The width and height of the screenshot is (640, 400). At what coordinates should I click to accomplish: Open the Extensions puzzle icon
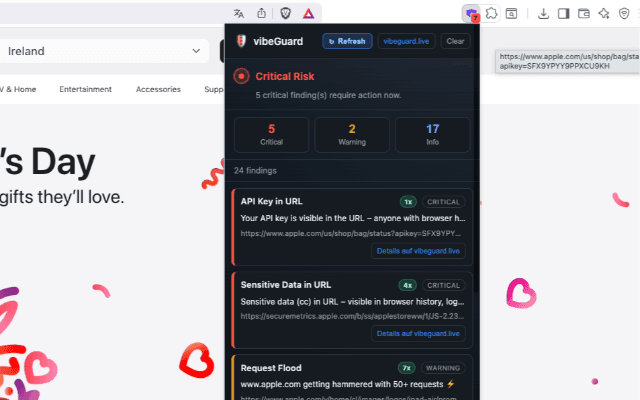point(491,13)
